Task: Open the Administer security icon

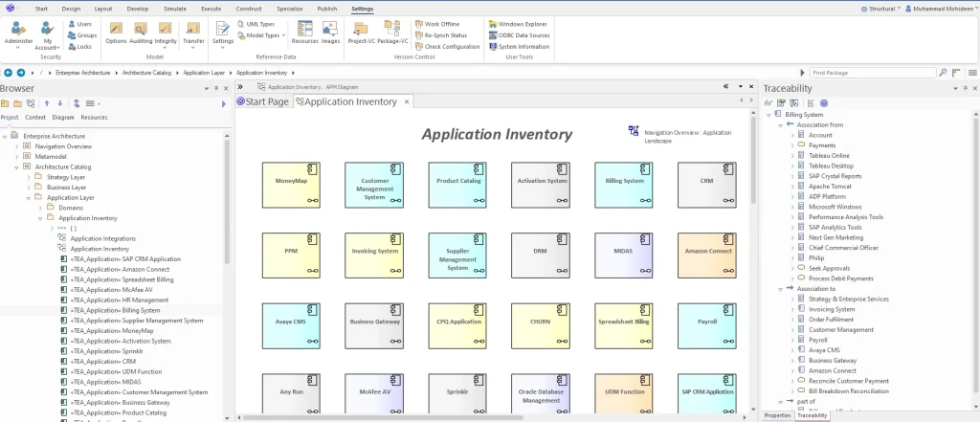Action: (x=19, y=33)
